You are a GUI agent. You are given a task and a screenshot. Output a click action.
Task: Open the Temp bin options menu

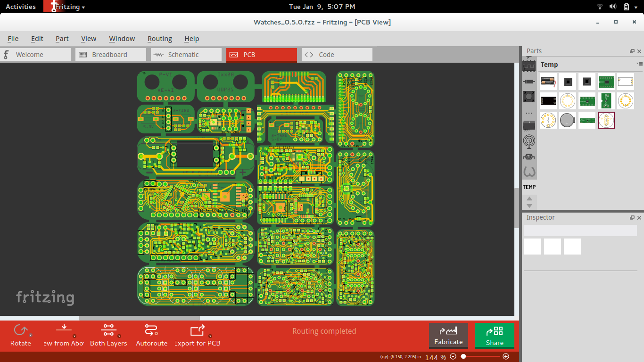pyautogui.click(x=639, y=64)
